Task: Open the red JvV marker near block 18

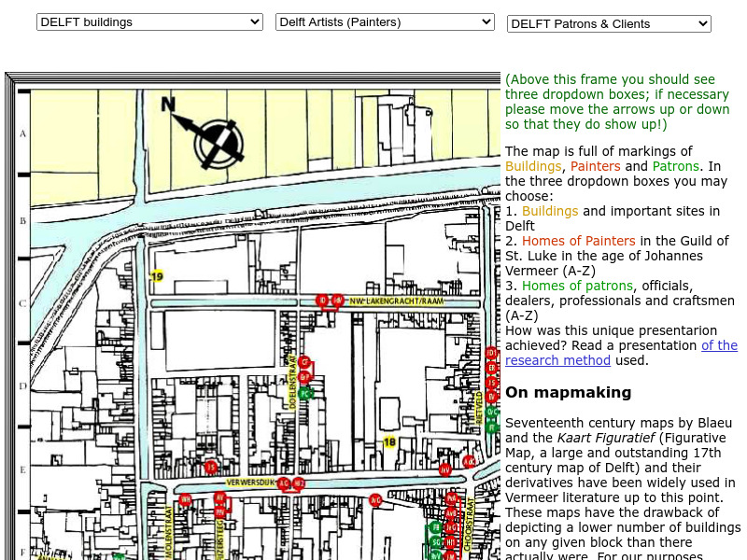Action: click(444, 469)
